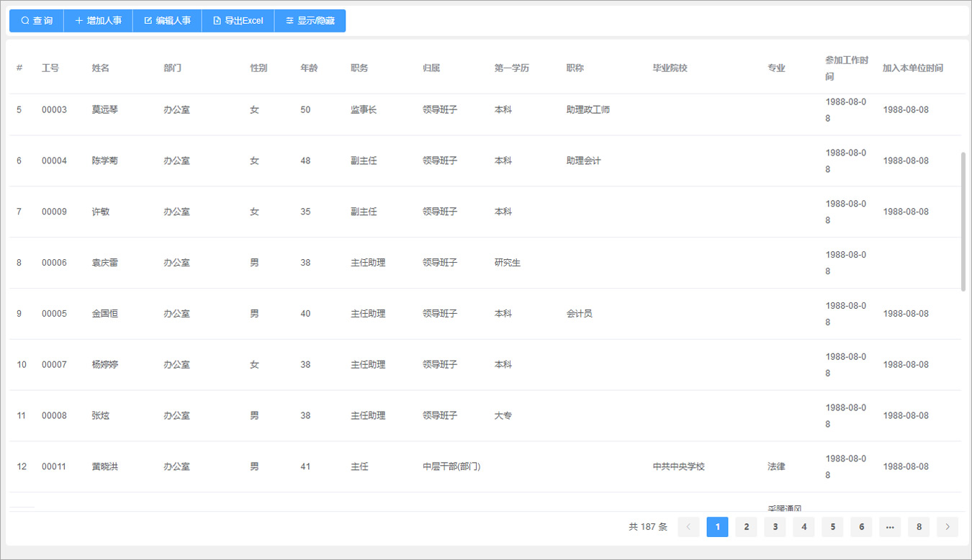Select the row for 张炫
The image size is (972, 560).
[485, 416]
